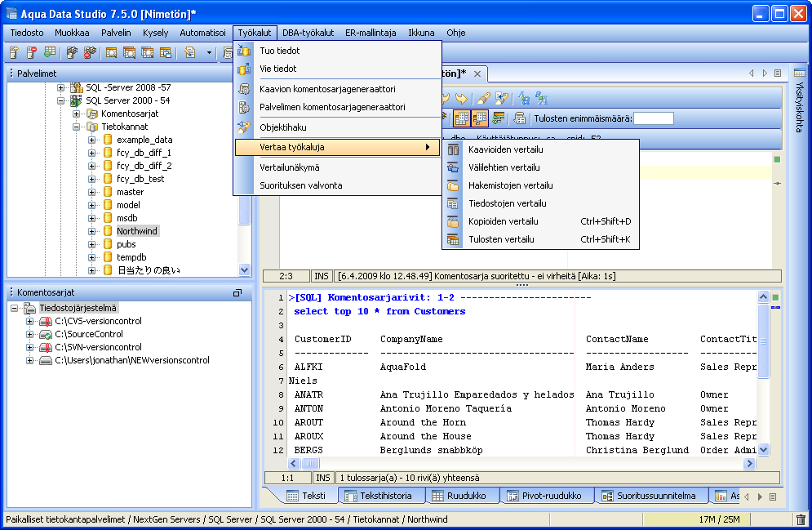This screenshot has height=530, width=812.
Task: Toggle the second highlighted results layout button
Action: point(480,118)
